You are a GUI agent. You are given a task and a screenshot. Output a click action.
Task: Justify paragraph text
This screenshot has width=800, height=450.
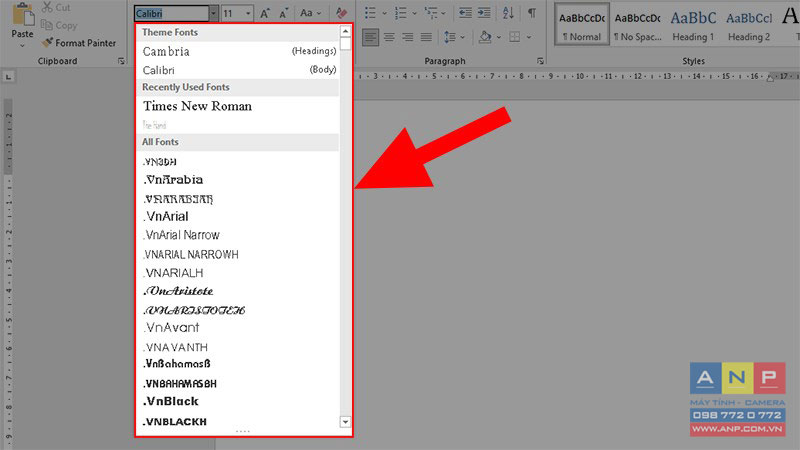point(426,37)
